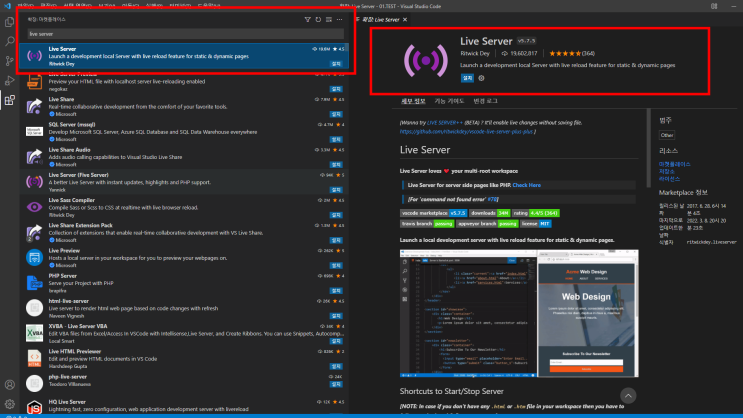Click the HQ Live Server icon

34,408
